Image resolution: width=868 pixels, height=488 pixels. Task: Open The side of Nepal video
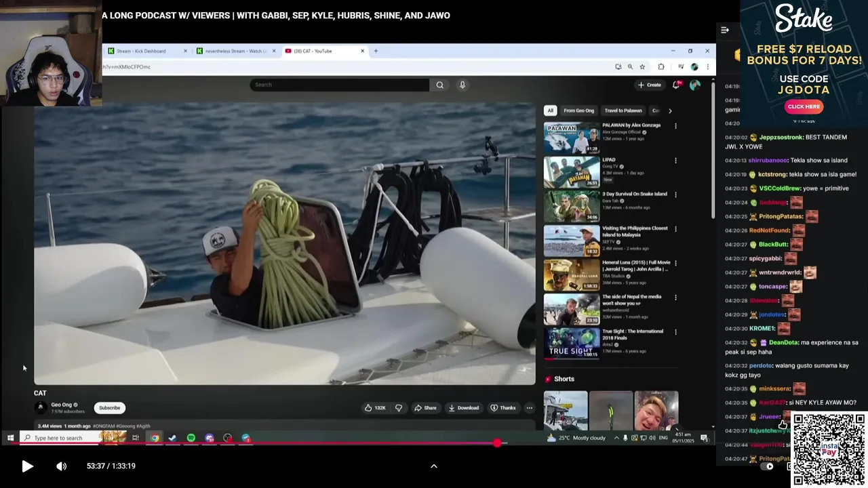[632, 300]
